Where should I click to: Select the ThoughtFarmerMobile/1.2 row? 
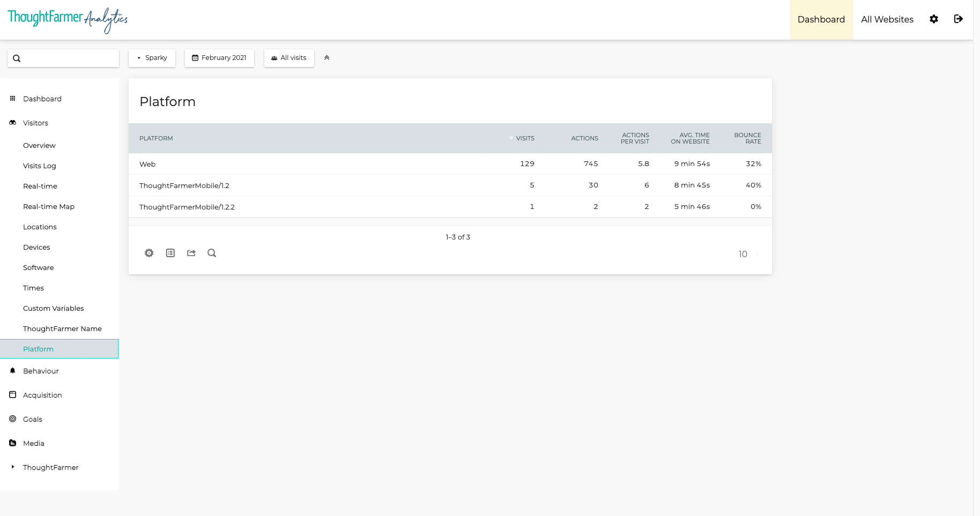pyautogui.click(x=450, y=185)
